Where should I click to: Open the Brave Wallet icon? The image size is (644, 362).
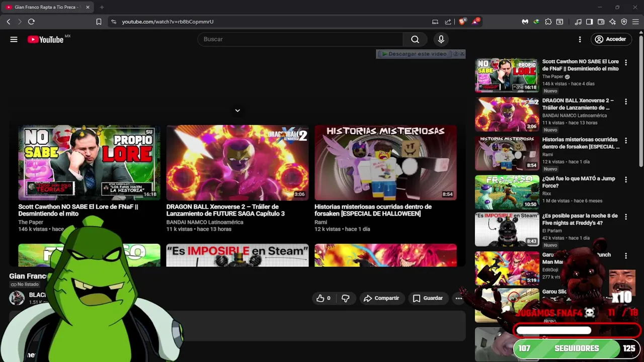click(x=601, y=22)
